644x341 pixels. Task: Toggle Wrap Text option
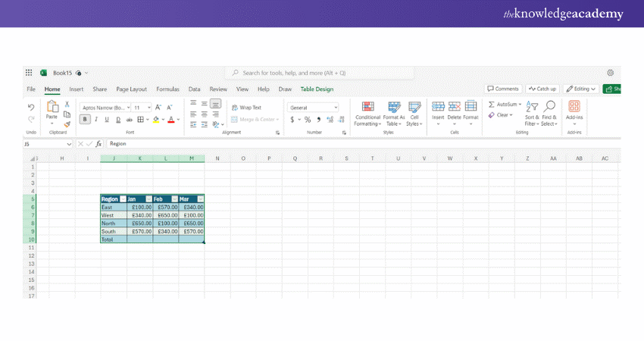[x=245, y=108]
